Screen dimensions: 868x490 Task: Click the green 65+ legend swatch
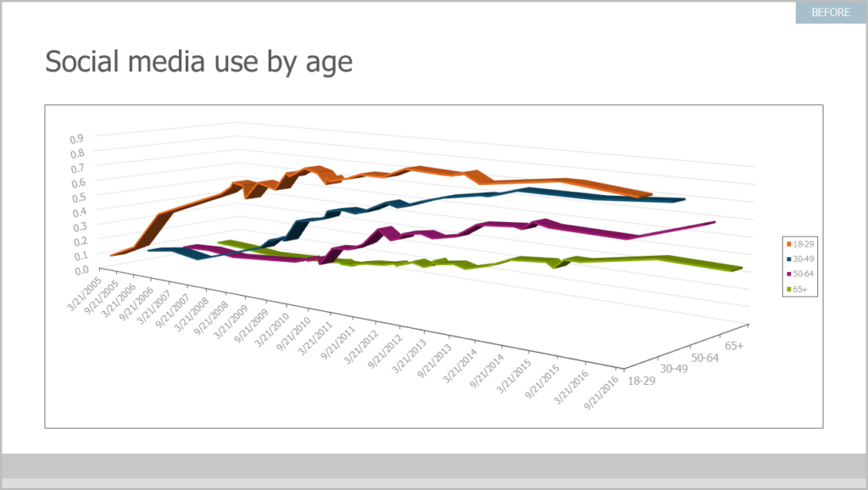[789, 290]
